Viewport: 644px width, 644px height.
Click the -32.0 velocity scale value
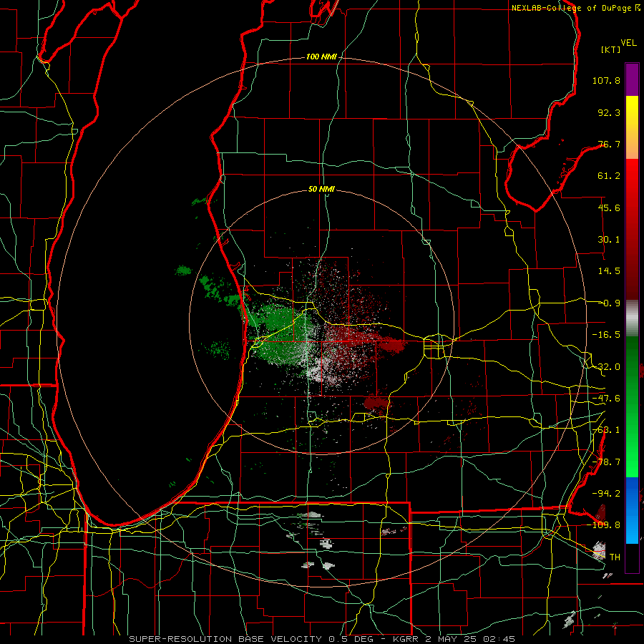tap(606, 367)
